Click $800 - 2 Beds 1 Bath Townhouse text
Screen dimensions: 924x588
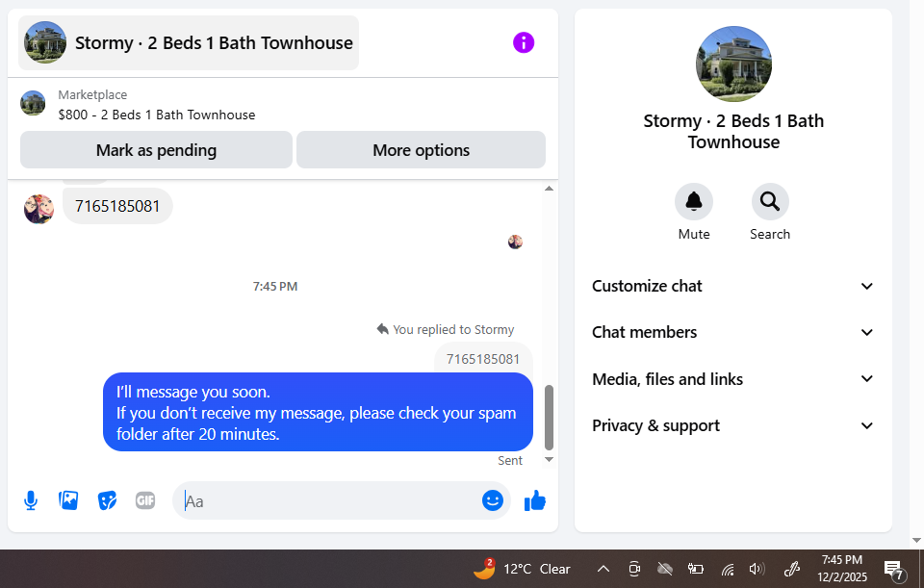click(157, 115)
